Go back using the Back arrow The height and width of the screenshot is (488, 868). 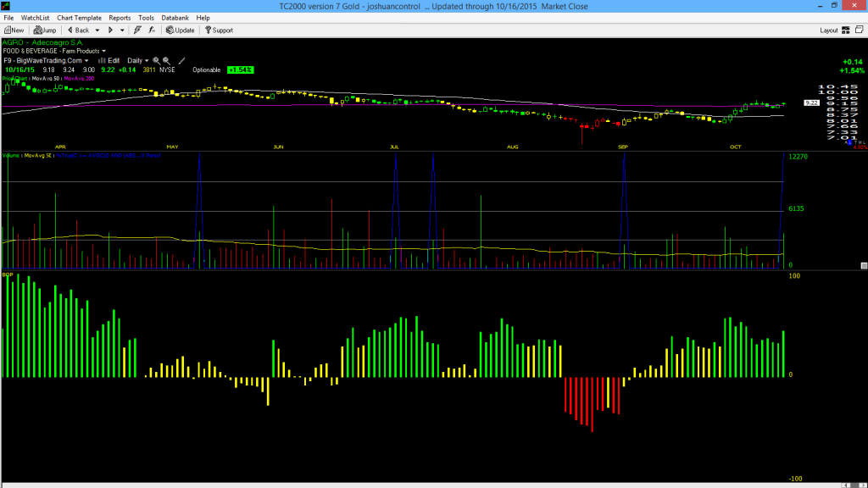coord(78,30)
